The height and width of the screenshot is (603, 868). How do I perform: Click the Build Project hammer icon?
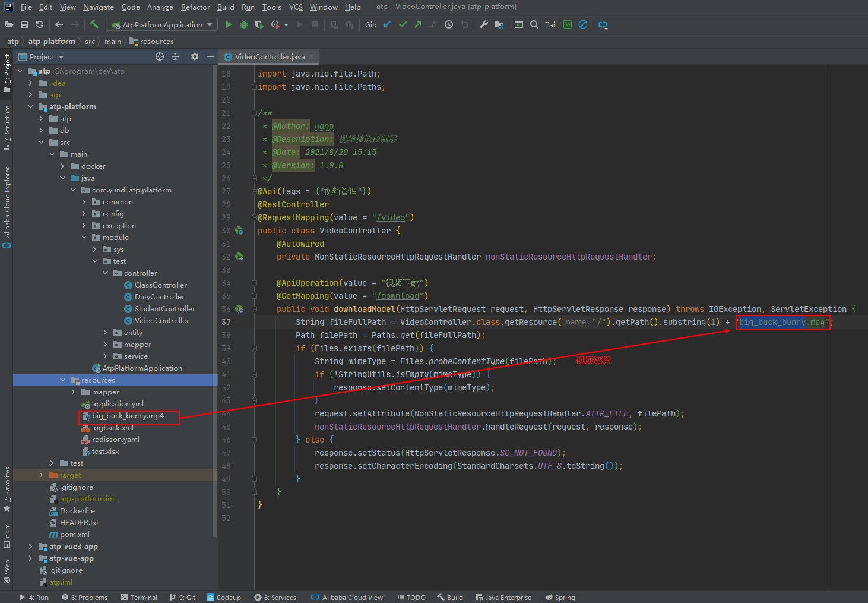click(x=94, y=24)
